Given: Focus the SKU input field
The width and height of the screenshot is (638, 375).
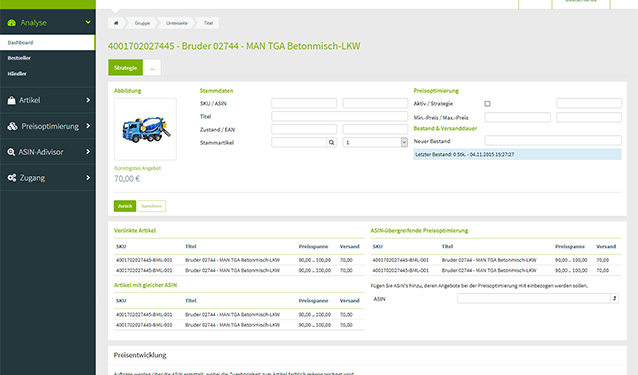Looking at the screenshot, I should pyautogui.click(x=304, y=103).
